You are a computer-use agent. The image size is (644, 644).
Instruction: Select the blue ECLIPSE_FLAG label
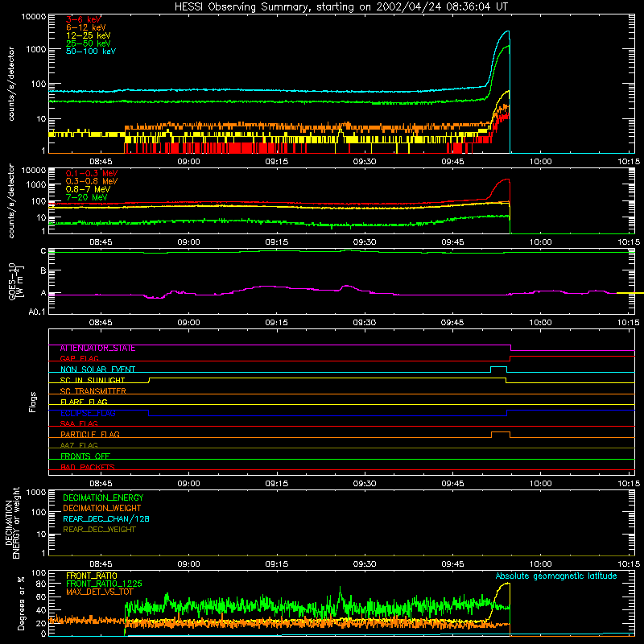pos(88,413)
